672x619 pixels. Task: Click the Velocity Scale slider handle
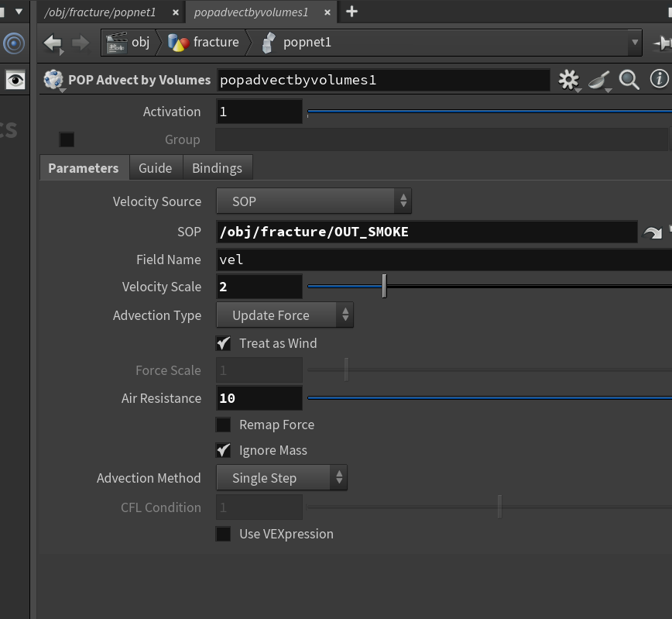pos(385,286)
